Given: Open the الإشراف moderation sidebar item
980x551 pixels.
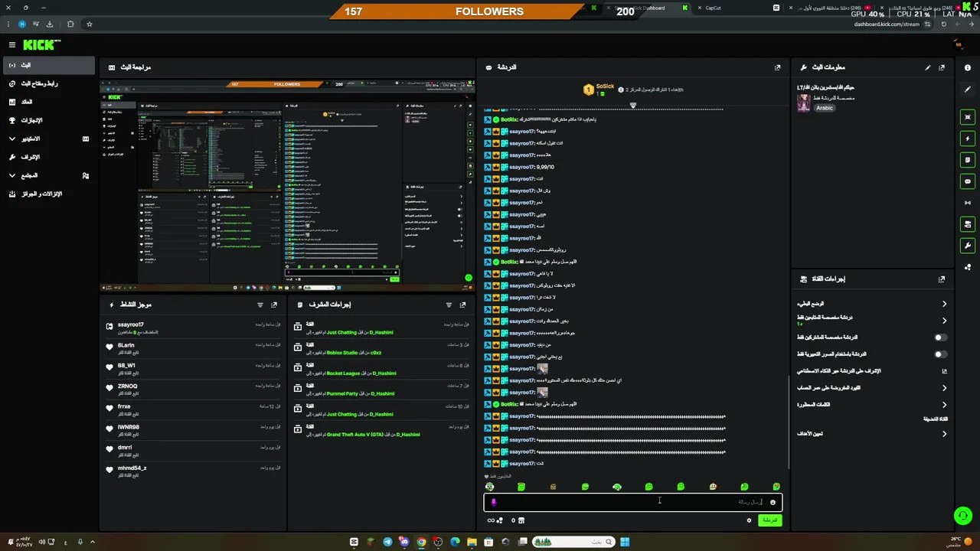Looking at the screenshot, I should (x=49, y=157).
